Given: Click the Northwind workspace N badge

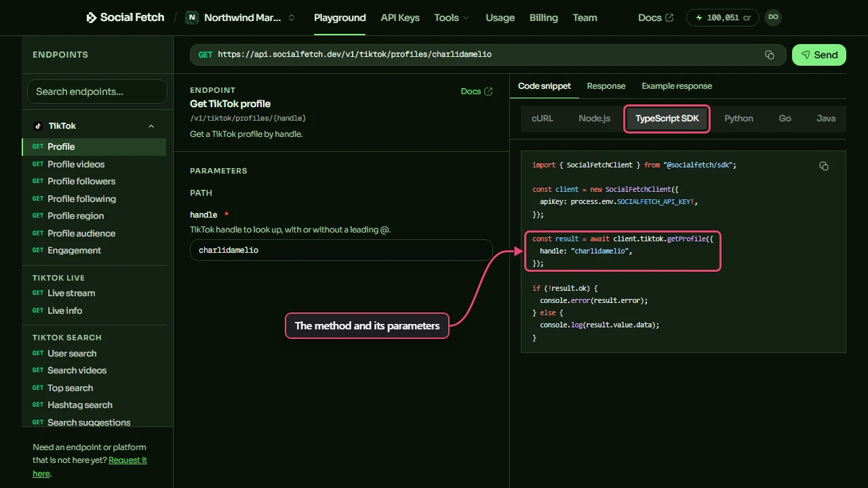Looking at the screenshot, I should click(192, 18).
